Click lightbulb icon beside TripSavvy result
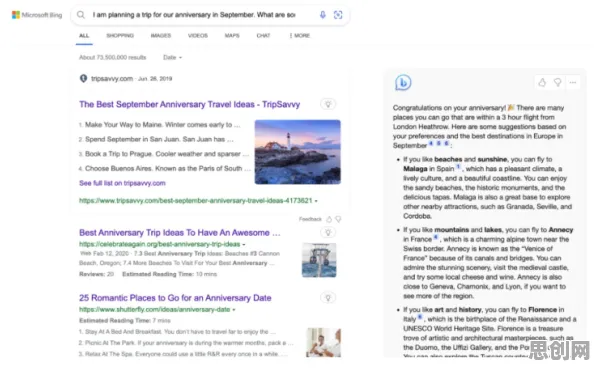 pos(328,104)
